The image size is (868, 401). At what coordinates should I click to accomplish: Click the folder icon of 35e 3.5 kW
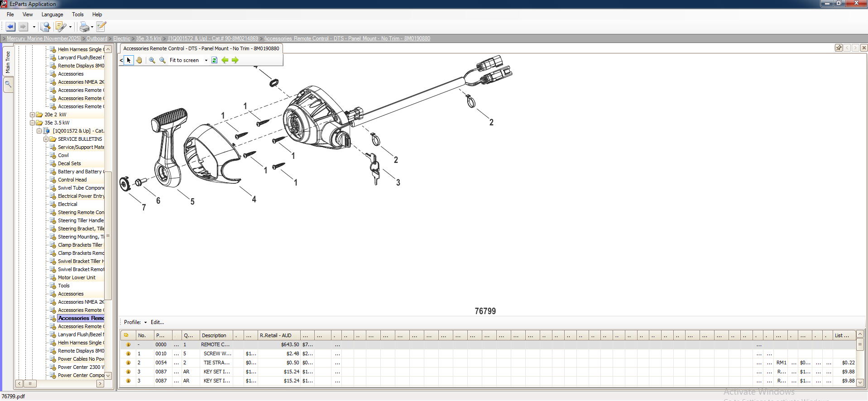[39, 123]
